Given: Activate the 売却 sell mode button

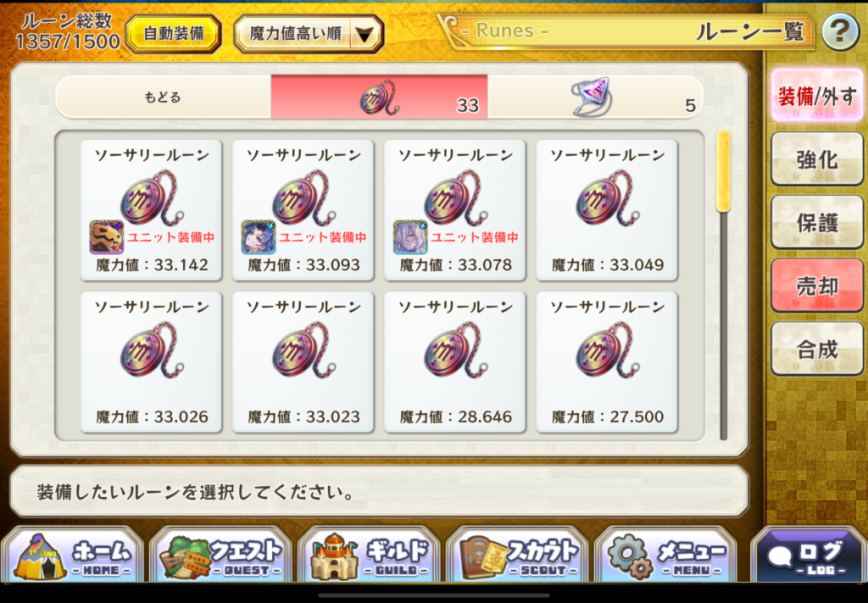Looking at the screenshot, I should (x=816, y=286).
